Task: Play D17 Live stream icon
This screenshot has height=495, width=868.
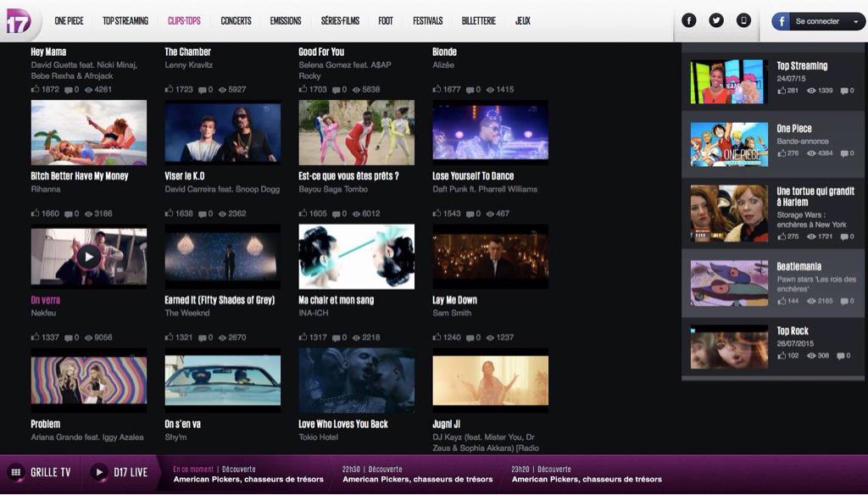Action: point(99,472)
